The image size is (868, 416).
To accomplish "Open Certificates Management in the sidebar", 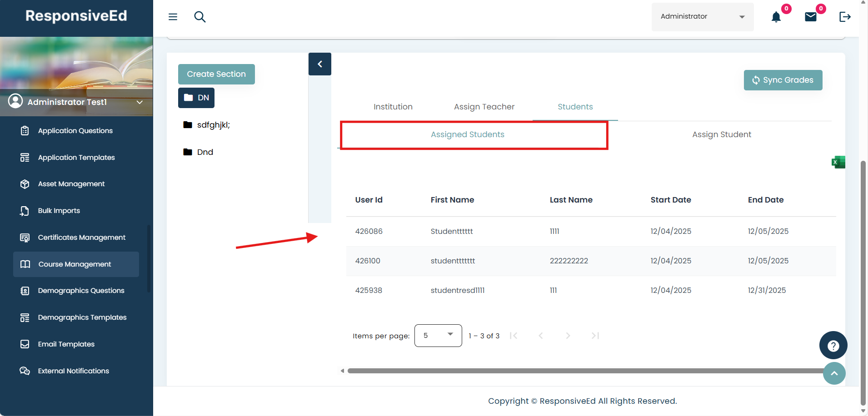I will 81,238.
